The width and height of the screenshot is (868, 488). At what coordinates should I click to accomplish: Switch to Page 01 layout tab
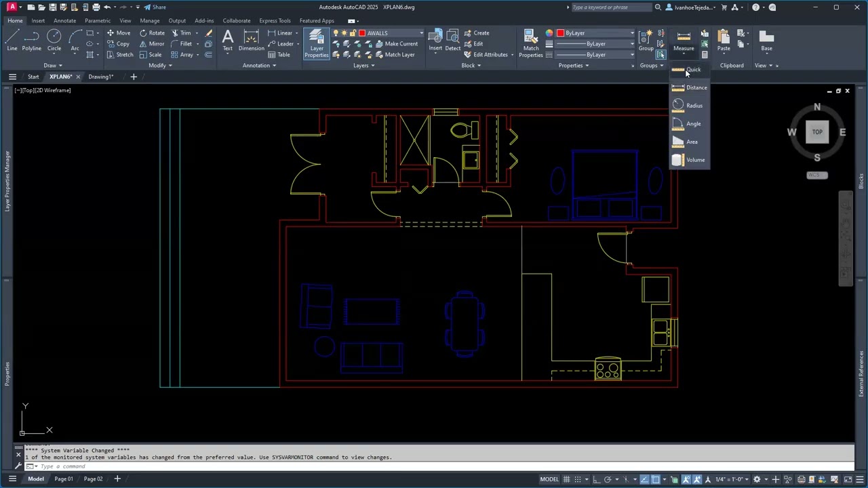coord(64,479)
